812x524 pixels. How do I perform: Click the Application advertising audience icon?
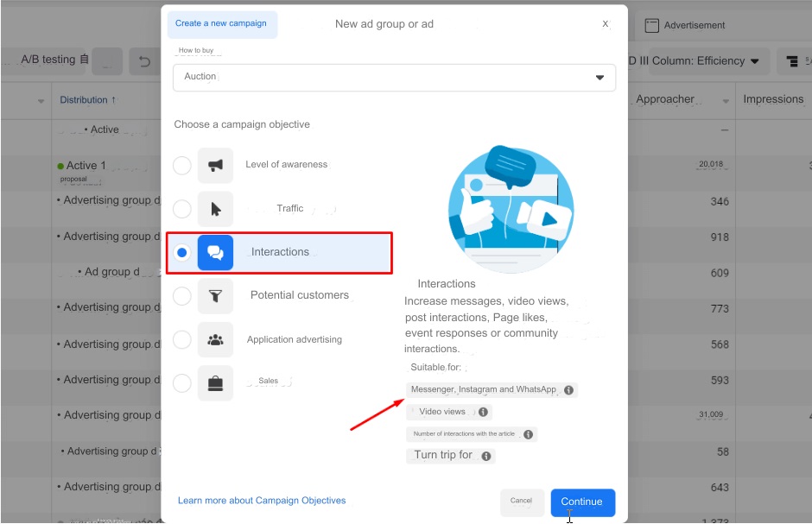point(215,339)
